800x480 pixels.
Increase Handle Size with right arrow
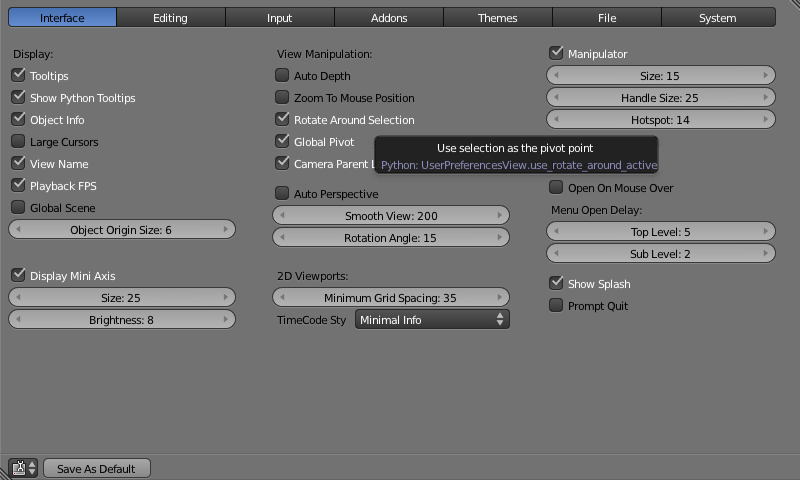768,98
